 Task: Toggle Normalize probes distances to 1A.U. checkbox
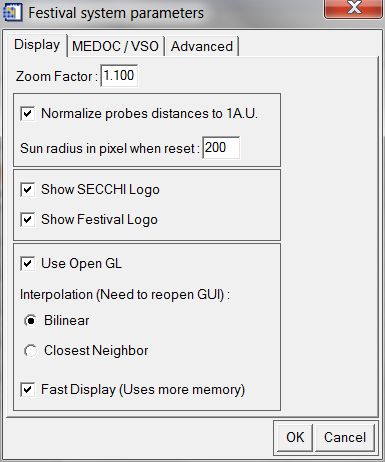(x=27, y=114)
